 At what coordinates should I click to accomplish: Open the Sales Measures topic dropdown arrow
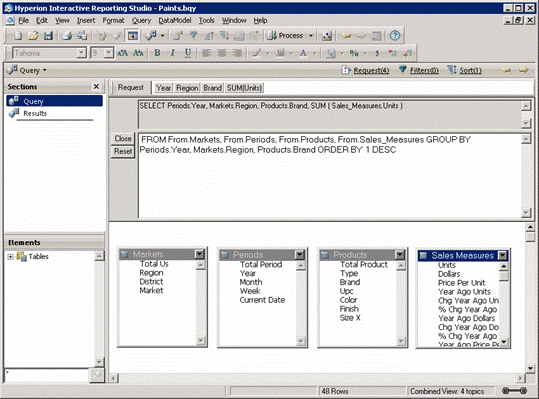[503, 255]
